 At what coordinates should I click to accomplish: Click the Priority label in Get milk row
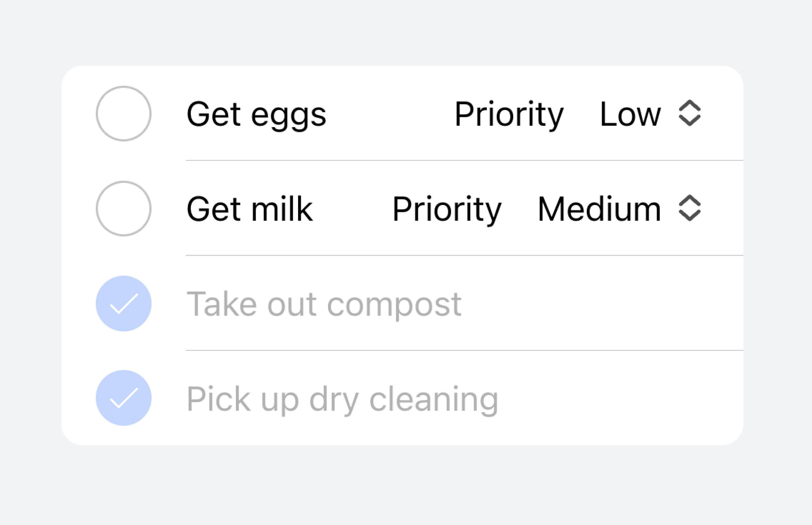click(447, 209)
